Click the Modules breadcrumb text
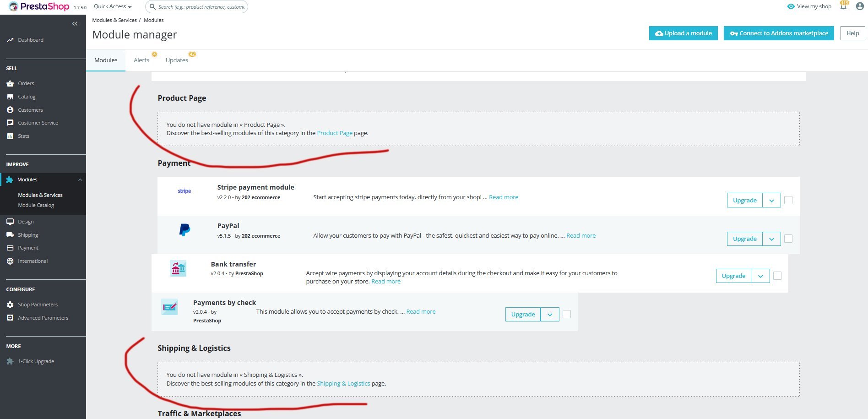The image size is (868, 419). [x=154, y=20]
